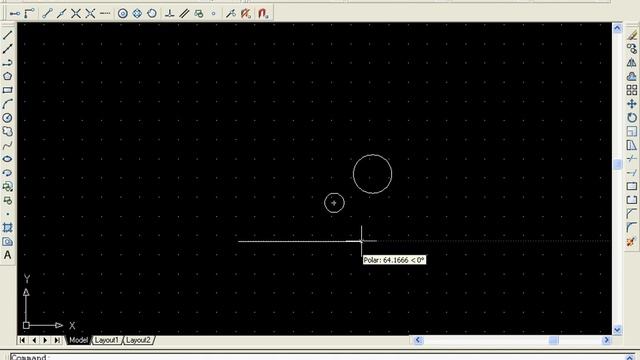The height and width of the screenshot is (360, 640).
Task: Activate Snap to Tangent
Action: point(152,13)
